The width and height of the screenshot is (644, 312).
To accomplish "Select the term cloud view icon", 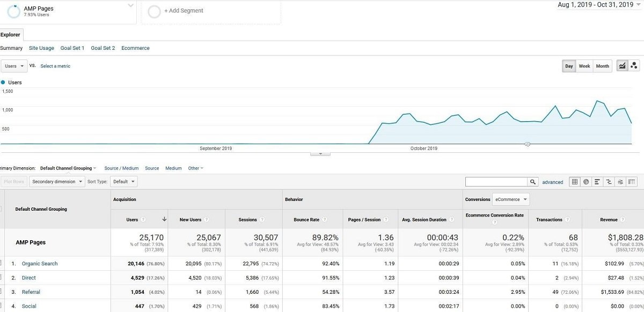I will [x=620, y=182].
